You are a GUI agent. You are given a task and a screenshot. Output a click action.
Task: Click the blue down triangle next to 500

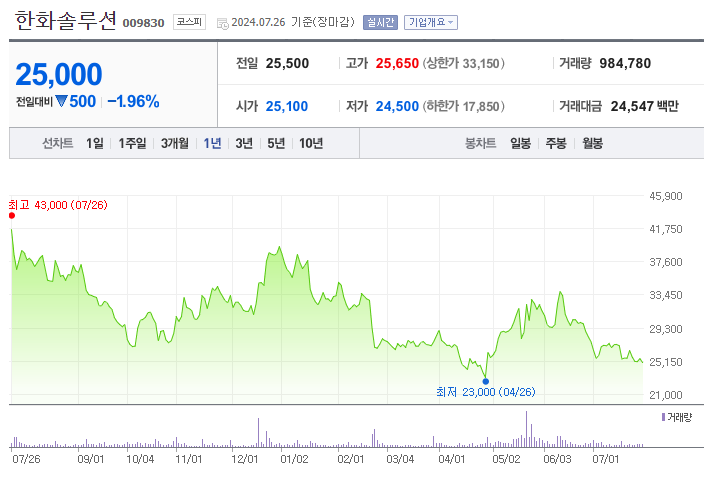click(x=61, y=101)
